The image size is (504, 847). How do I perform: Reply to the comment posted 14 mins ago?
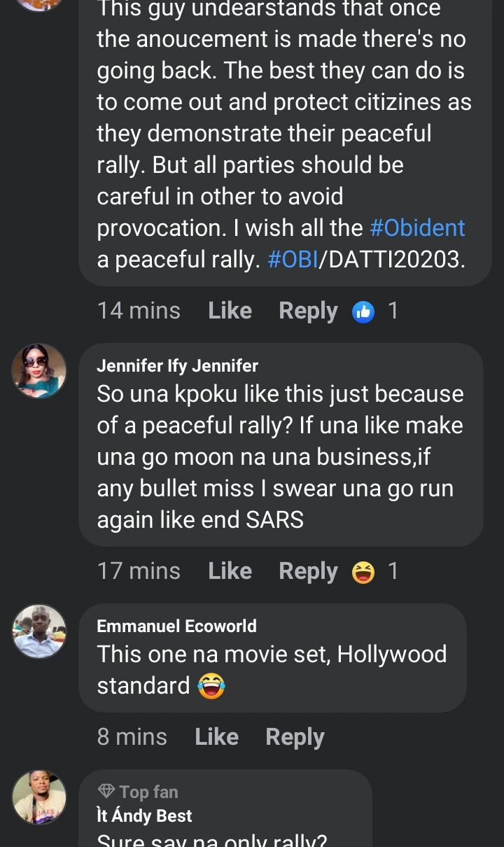(x=308, y=311)
